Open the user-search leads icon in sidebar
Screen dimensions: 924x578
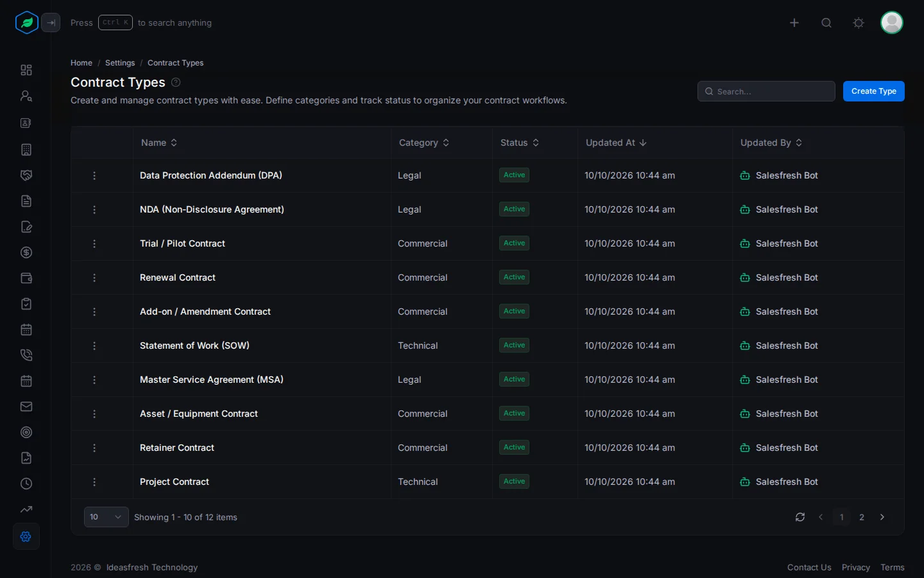26,96
